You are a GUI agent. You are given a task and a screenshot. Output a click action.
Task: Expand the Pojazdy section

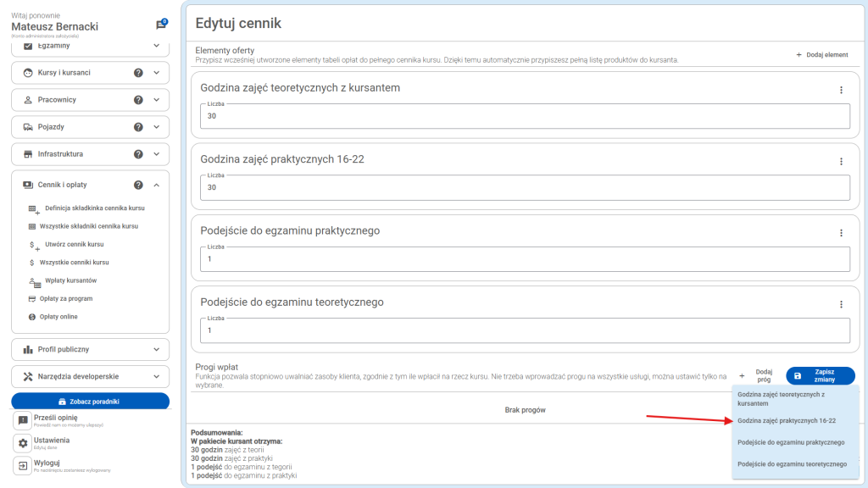pyautogui.click(x=157, y=127)
